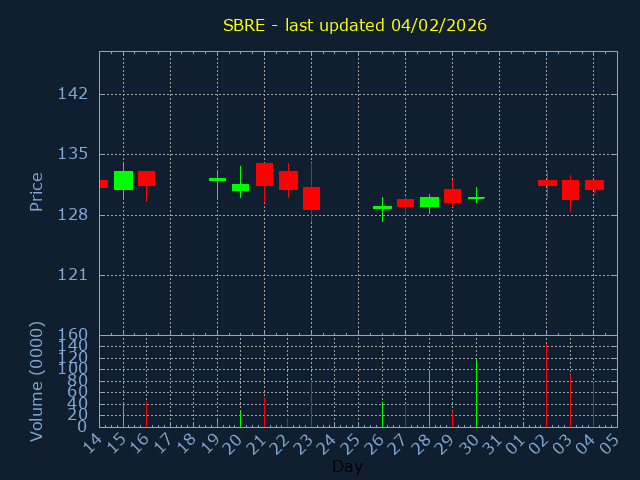Select the red volume bar for day 03
640x480 pixels.
[x=570, y=400]
